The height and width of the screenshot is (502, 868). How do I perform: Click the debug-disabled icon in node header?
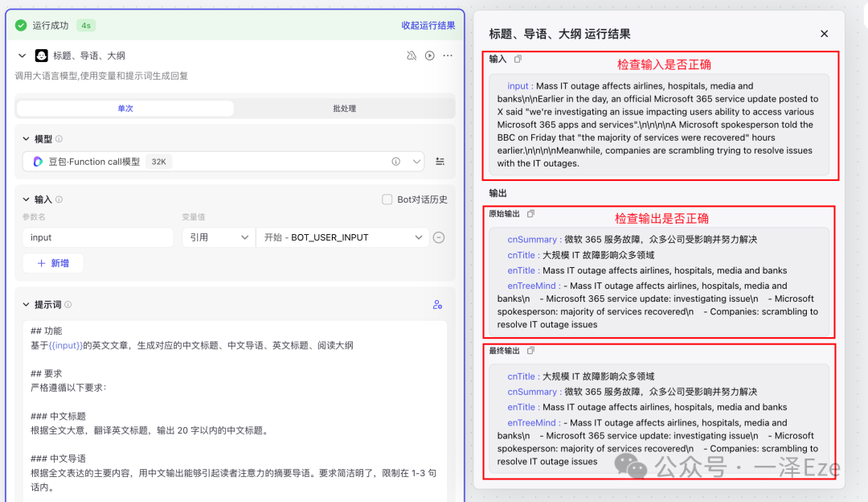411,56
